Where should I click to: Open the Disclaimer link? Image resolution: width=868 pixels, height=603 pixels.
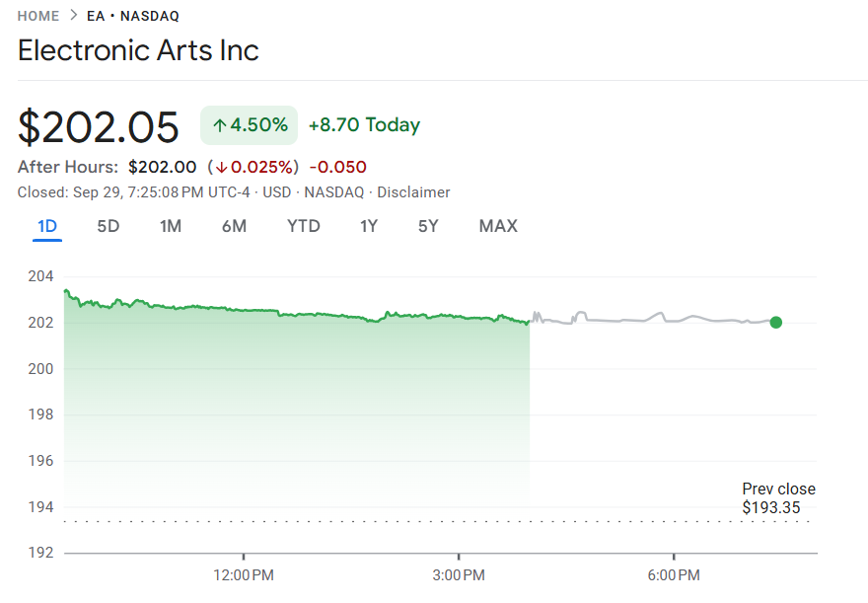(x=413, y=192)
